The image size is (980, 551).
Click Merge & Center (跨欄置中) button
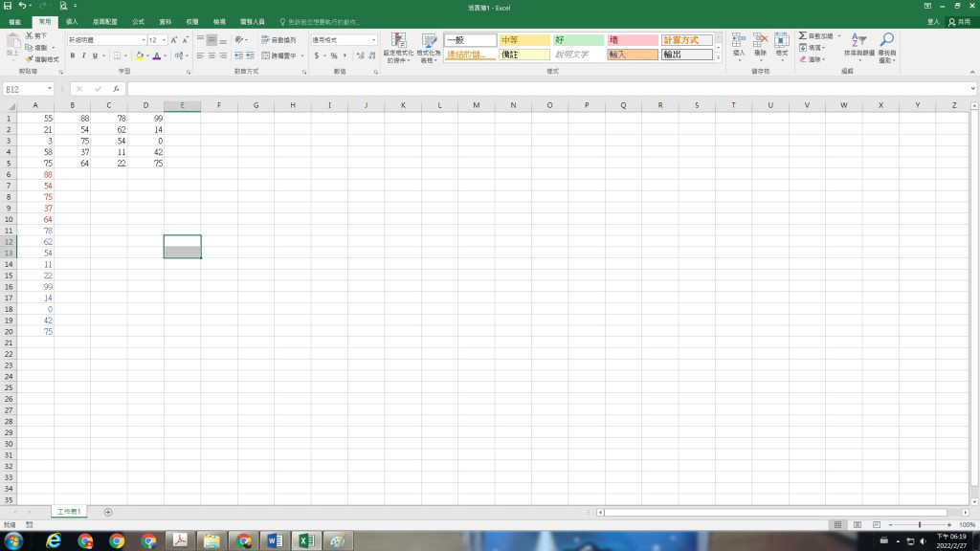pyautogui.click(x=278, y=55)
